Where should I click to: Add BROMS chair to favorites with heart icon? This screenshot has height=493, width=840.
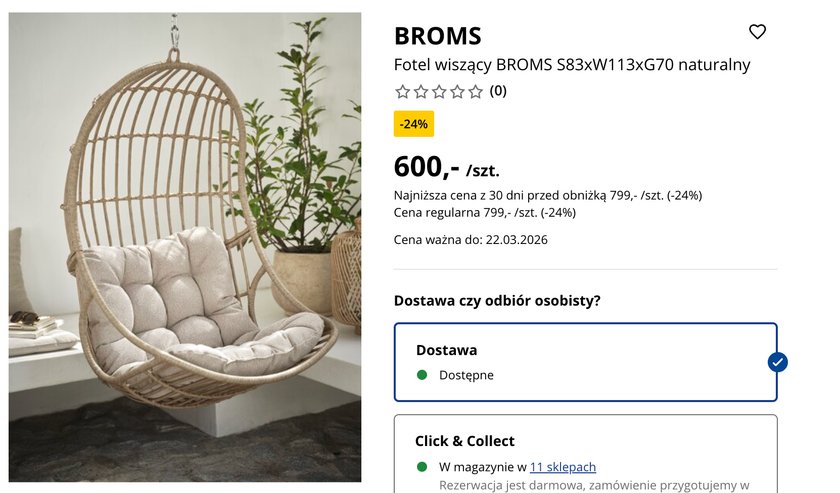pos(757,32)
